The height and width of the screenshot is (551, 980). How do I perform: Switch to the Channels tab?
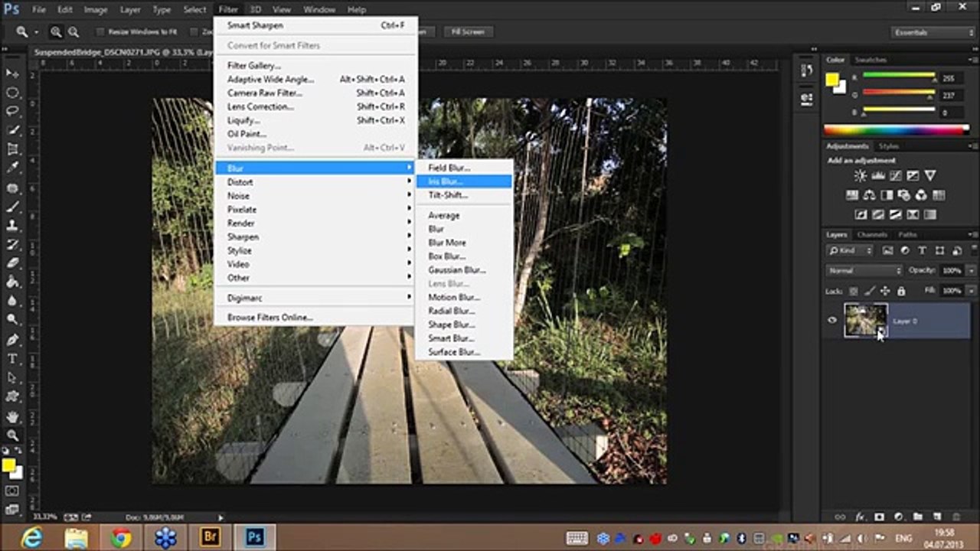[872, 234]
